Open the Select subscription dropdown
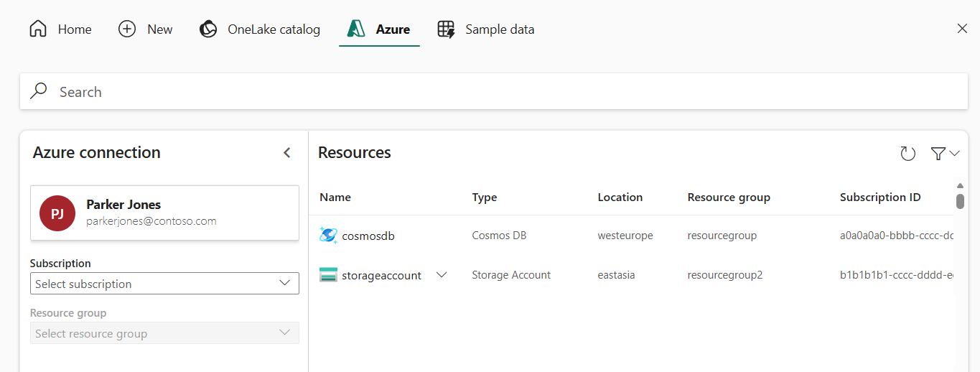Viewport: 980px width, 372px height. (164, 284)
